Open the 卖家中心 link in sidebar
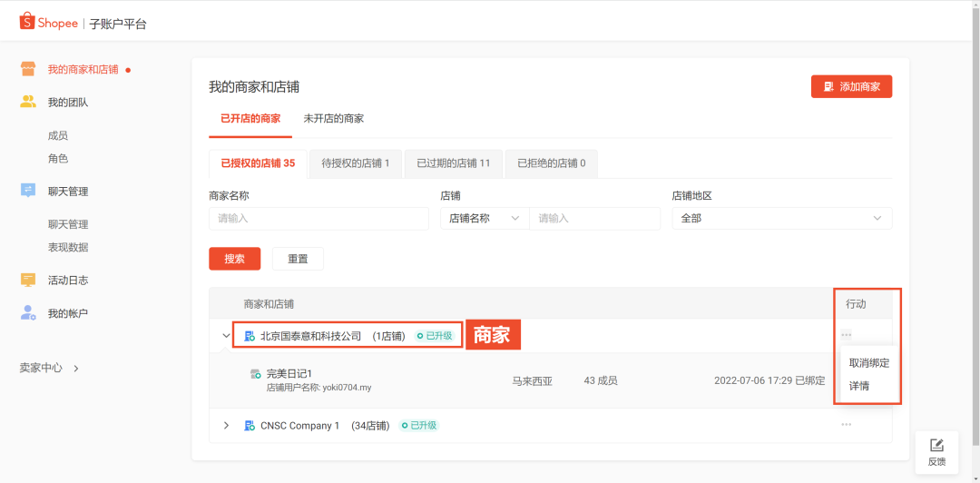The width and height of the screenshot is (980, 483). pos(49,369)
